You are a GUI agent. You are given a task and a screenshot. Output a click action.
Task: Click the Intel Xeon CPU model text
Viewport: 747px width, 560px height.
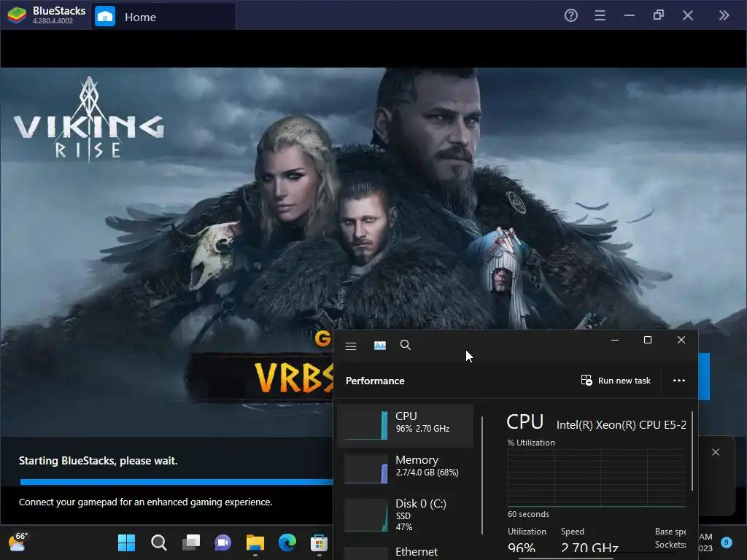pos(622,425)
